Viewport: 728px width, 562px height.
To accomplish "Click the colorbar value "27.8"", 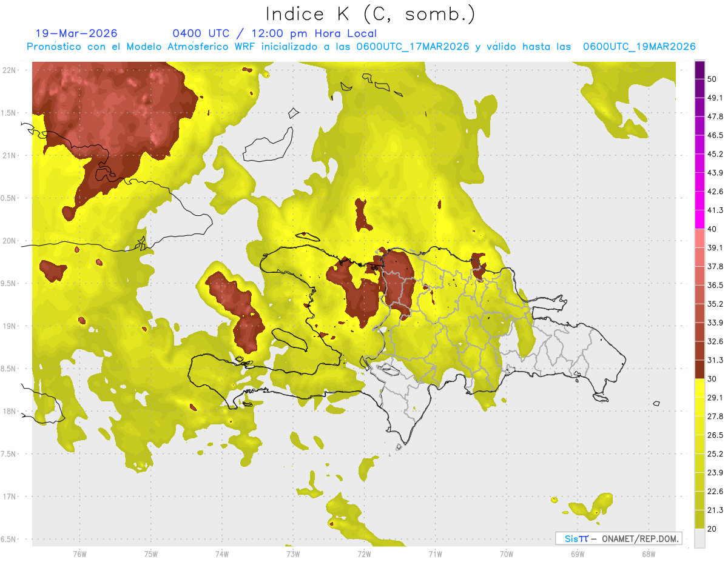I will tap(715, 416).
